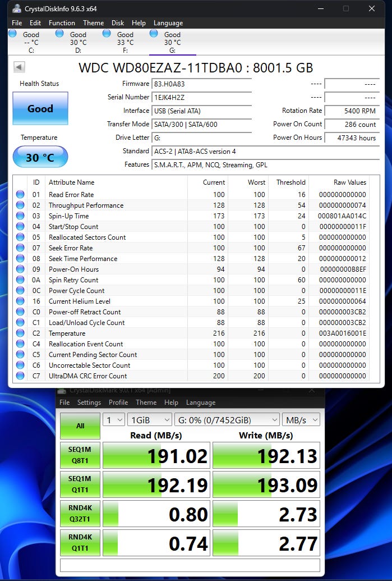392x581 pixels.
Task: Open CrystalDiskInfo Help menu
Action: (139, 23)
